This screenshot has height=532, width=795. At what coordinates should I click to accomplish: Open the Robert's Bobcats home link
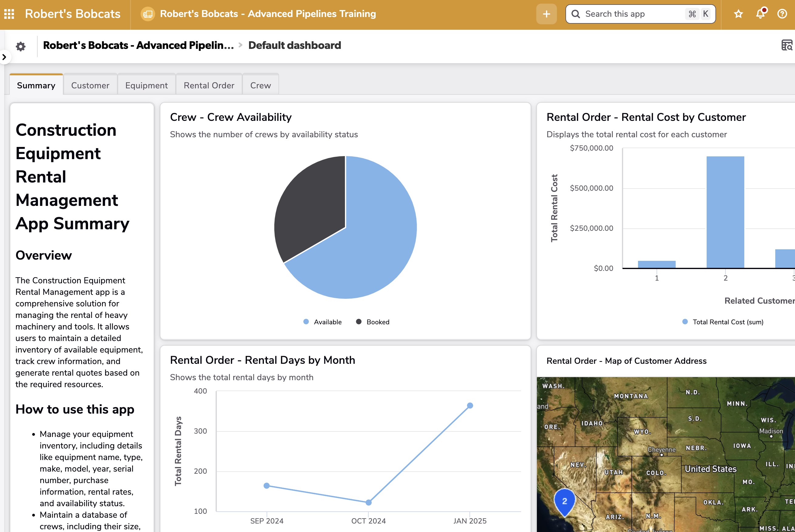(x=73, y=14)
